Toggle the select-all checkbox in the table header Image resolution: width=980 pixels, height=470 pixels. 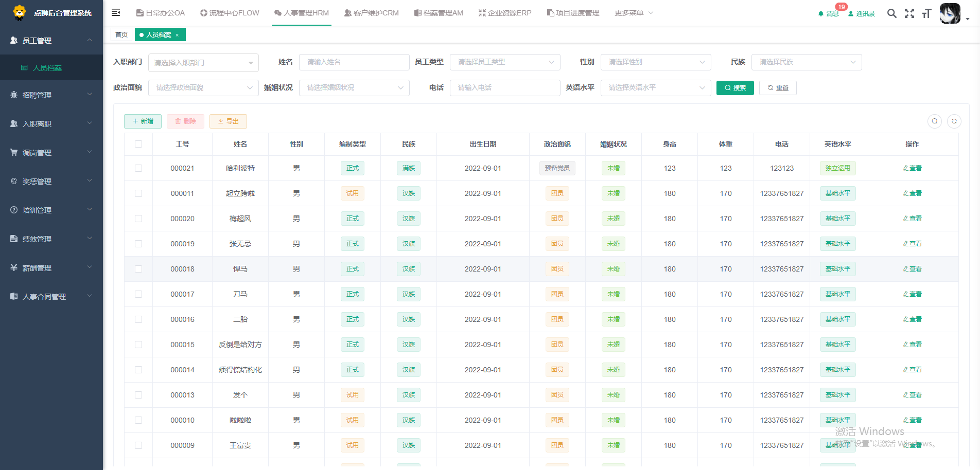point(138,144)
